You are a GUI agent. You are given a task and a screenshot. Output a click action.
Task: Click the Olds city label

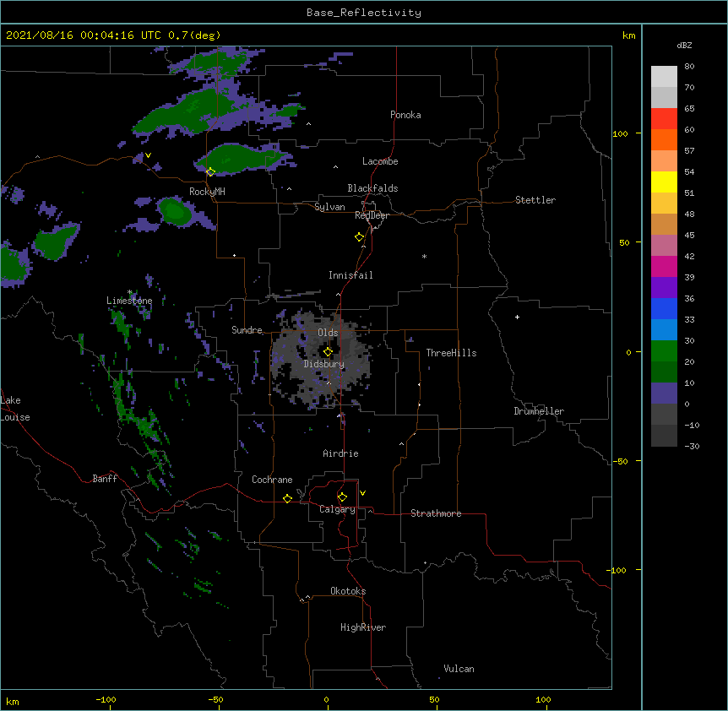(328, 333)
